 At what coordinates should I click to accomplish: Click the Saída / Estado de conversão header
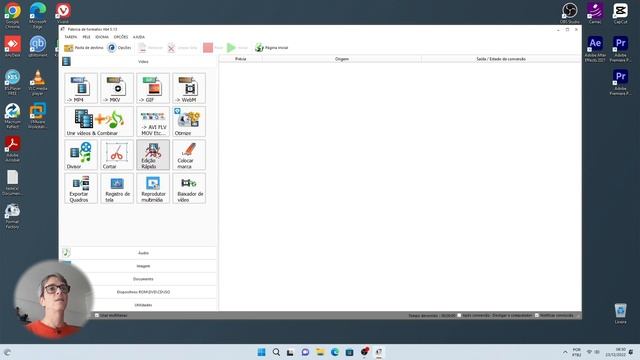click(501, 59)
